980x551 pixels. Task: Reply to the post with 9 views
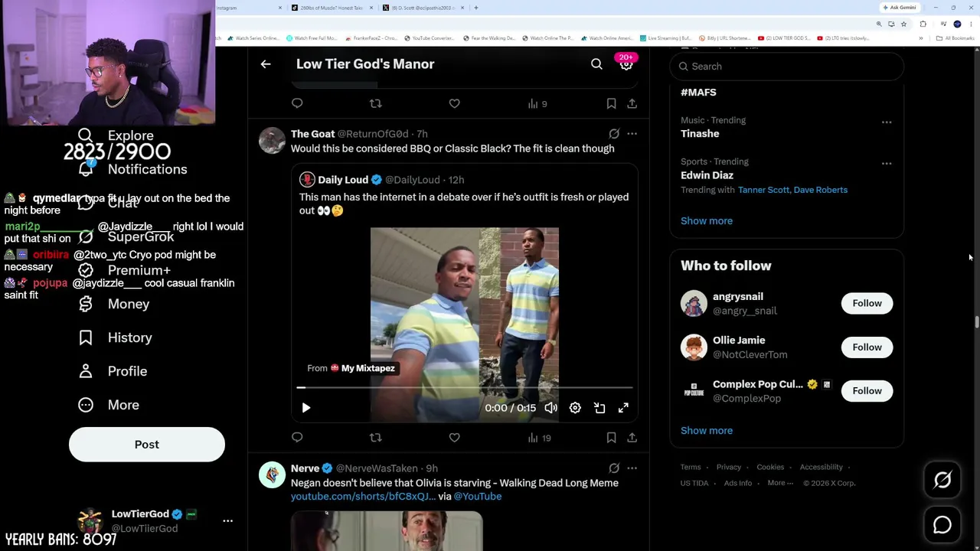(x=297, y=103)
